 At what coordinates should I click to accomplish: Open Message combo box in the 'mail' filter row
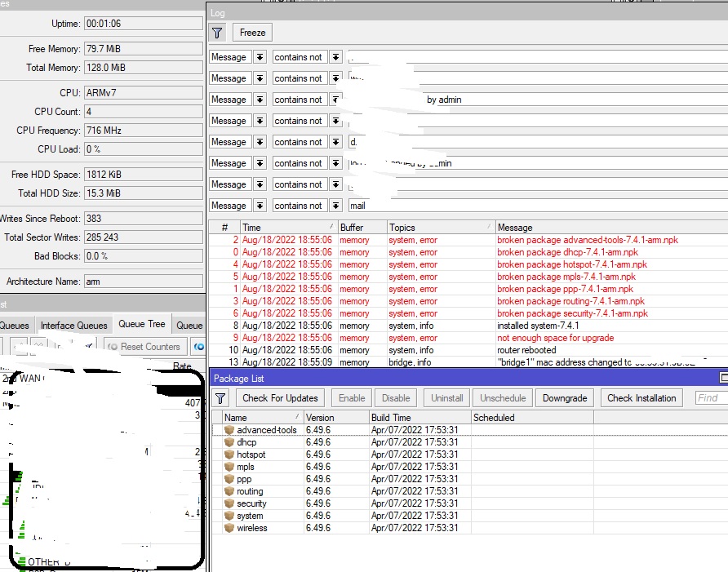230,206
